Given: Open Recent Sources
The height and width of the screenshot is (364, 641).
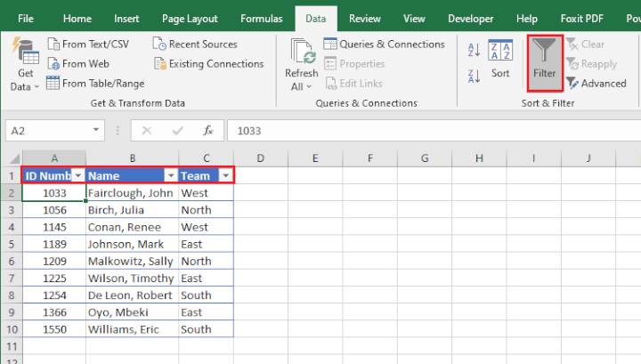Looking at the screenshot, I should [x=195, y=44].
